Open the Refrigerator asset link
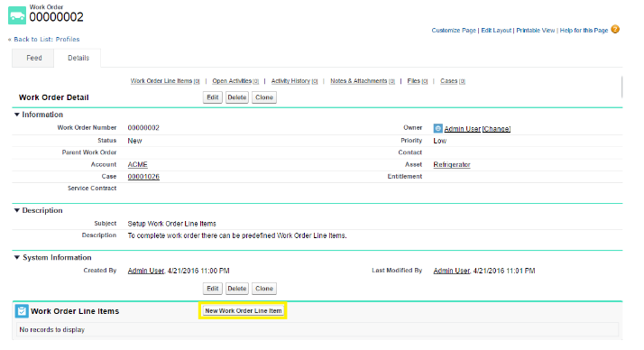644x350 pixels. click(452, 165)
